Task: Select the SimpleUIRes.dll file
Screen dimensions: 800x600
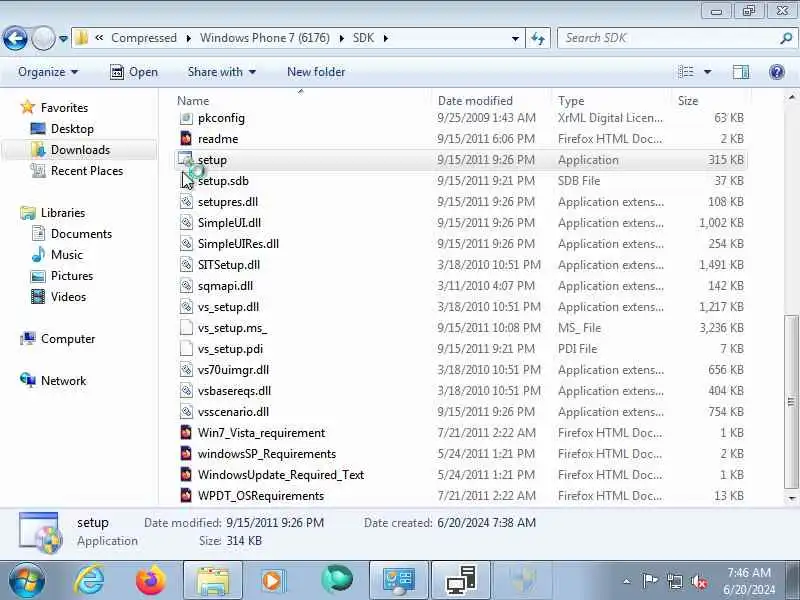Action: click(238, 244)
